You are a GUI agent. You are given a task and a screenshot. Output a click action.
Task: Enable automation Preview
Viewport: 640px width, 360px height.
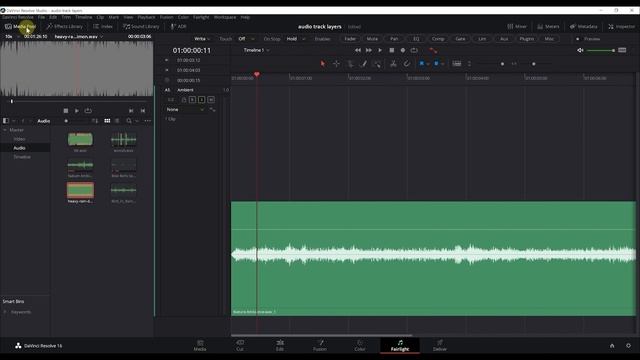[x=588, y=39]
